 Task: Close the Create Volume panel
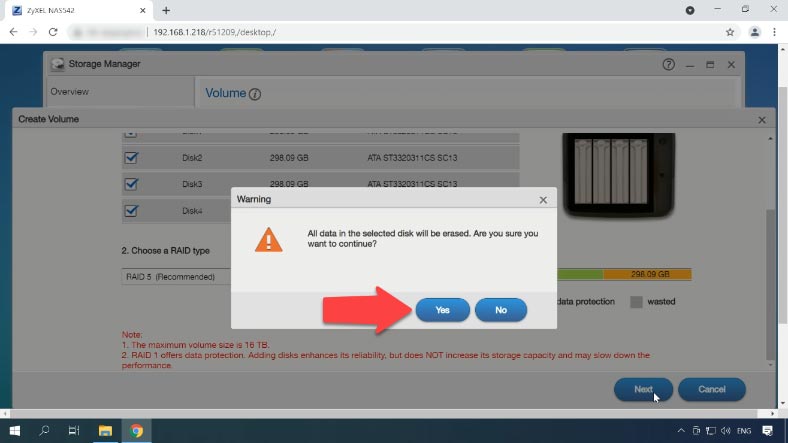click(x=762, y=120)
